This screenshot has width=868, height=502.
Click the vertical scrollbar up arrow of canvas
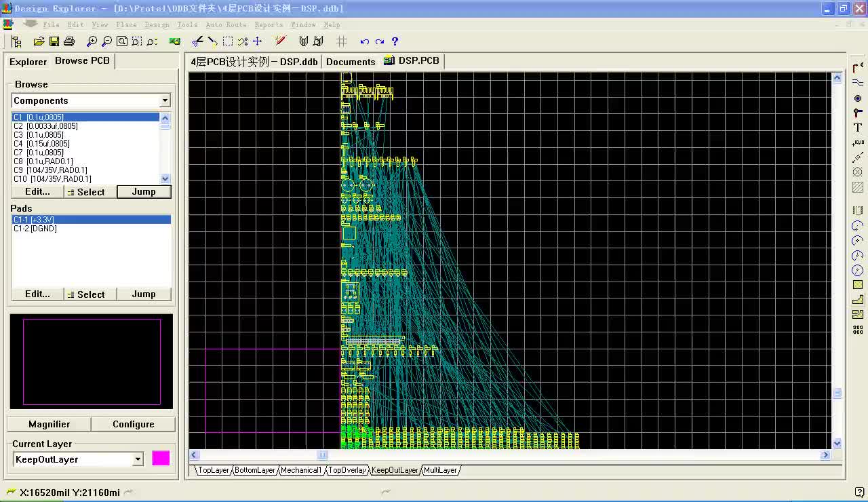tap(837, 78)
